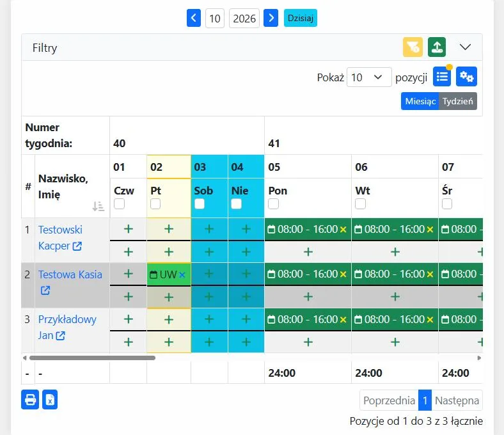This screenshot has width=504, height=435.
Task: Switch to Miesiąc view
Action: tap(420, 101)
